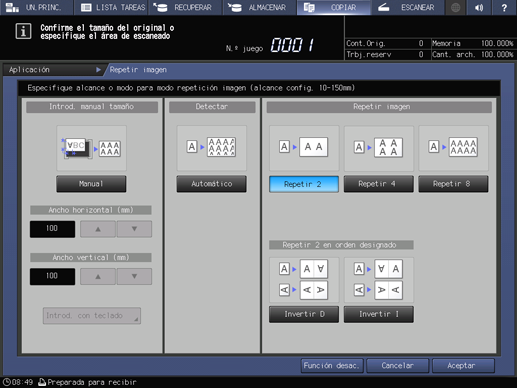Select the Manual size button
The height and width of the screenshot is (388, 517).
coord(91,184)
